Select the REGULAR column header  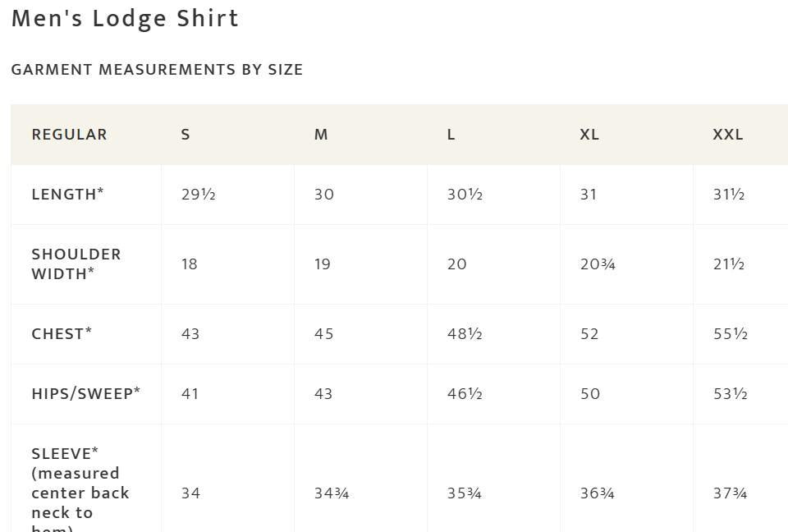tap(69, 135)
